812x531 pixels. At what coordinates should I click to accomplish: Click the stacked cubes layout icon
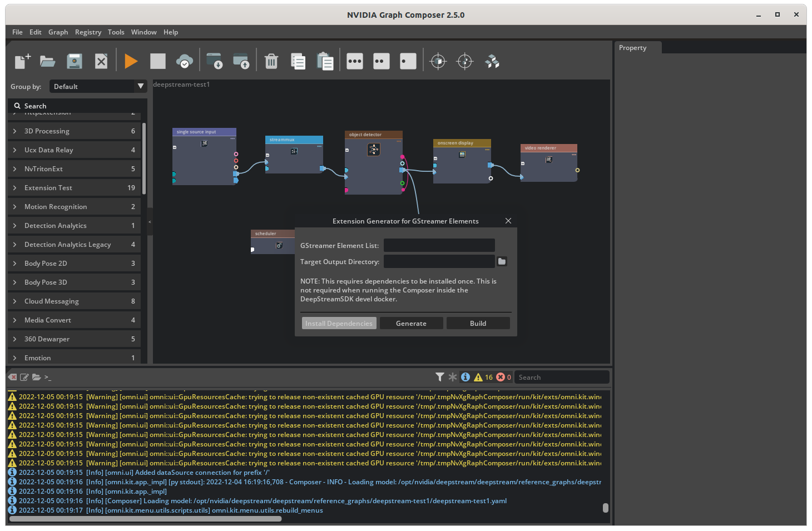(492, 61)
